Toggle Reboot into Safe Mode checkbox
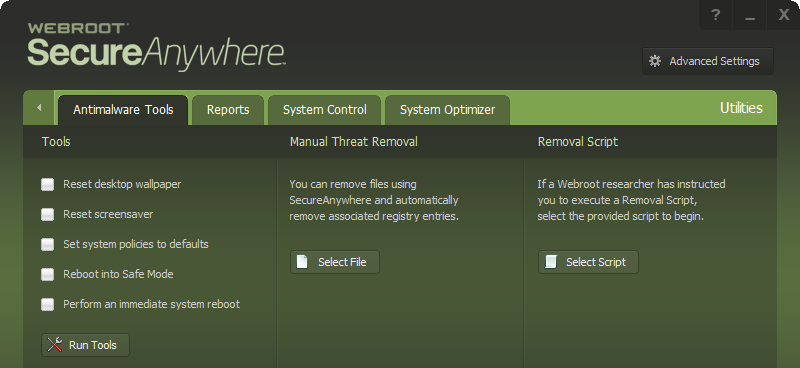 [x=47, y=275]
